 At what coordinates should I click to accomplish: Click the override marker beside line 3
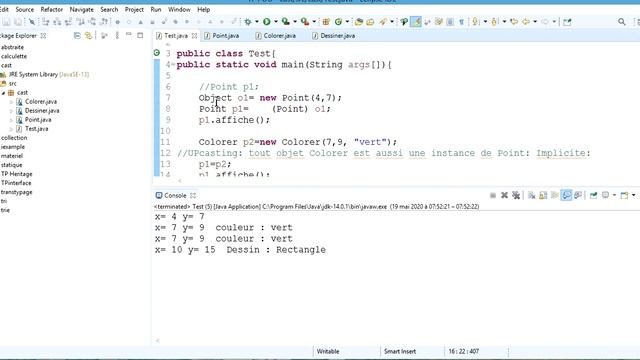pos(157,53)
